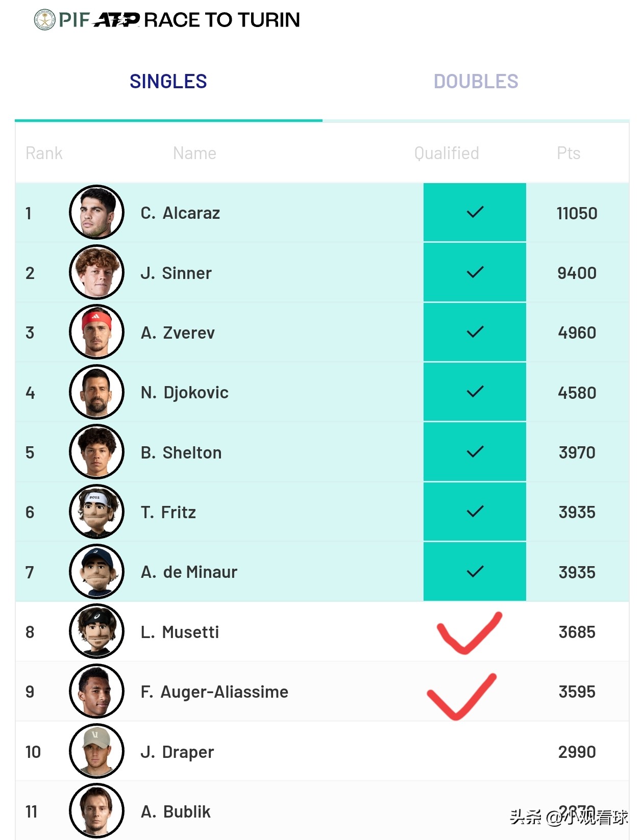
Task: Open J. Sinner player avatar
Action: pyautogui.click(x=96, y=272)
